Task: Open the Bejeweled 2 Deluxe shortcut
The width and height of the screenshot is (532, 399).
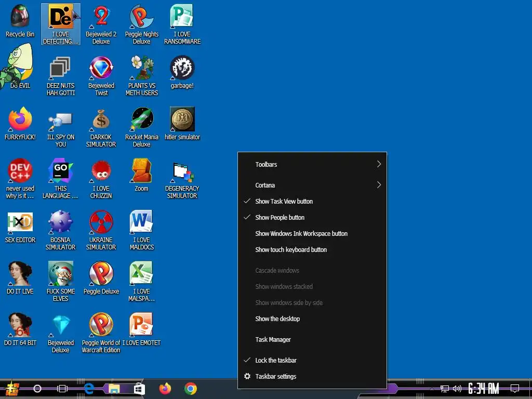Action: [101, 24]
